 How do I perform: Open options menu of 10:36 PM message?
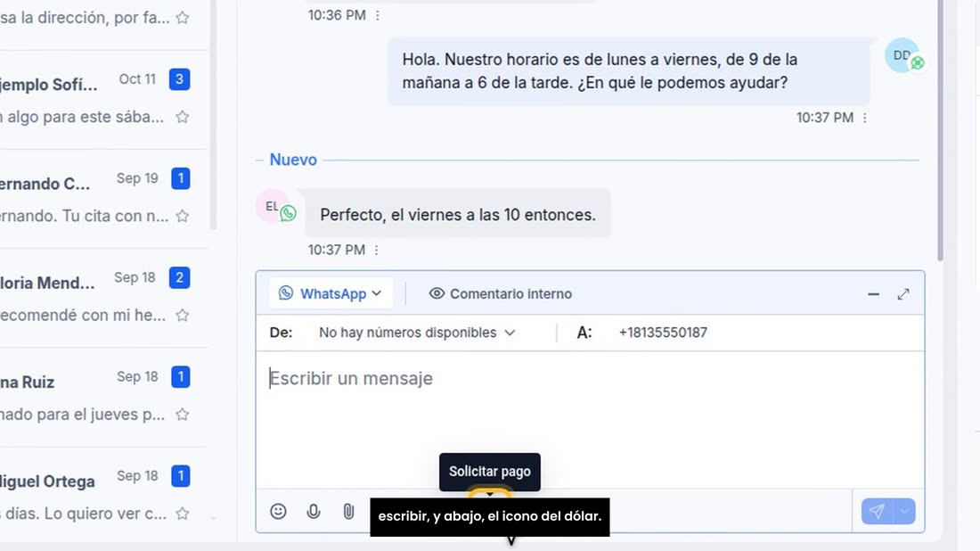378,16
